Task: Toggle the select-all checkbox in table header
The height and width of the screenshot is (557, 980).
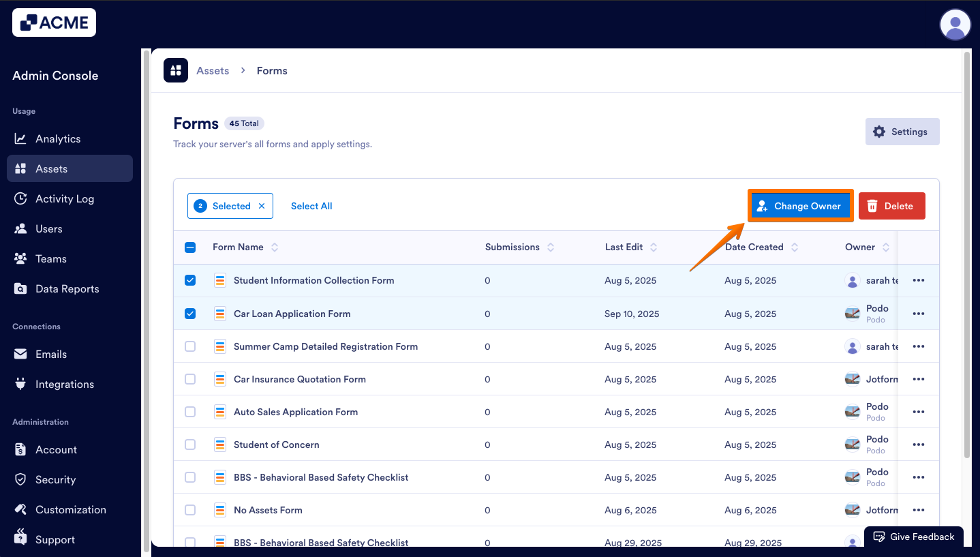Action: pyautogui.click(x=190, y=247)
